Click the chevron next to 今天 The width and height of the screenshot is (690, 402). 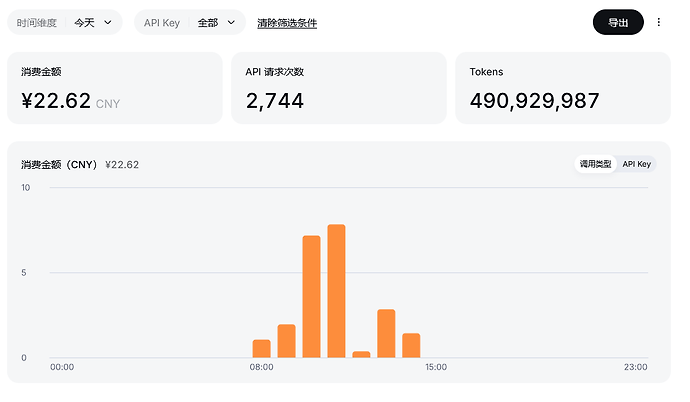click(107, 22)
